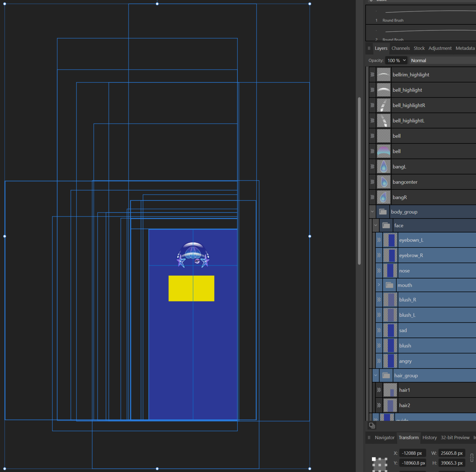Click the bell_highlightR layer thumbnail
The image size is (476, 472).
point(383,105)
